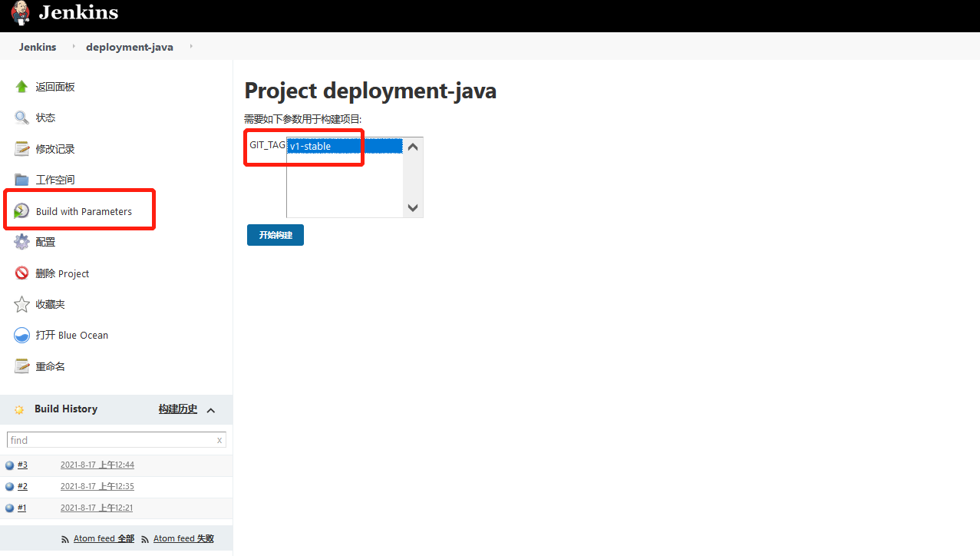Click the green up-arrow icon for 返回面板
This screenshot has height=556, width=980.
21,87
